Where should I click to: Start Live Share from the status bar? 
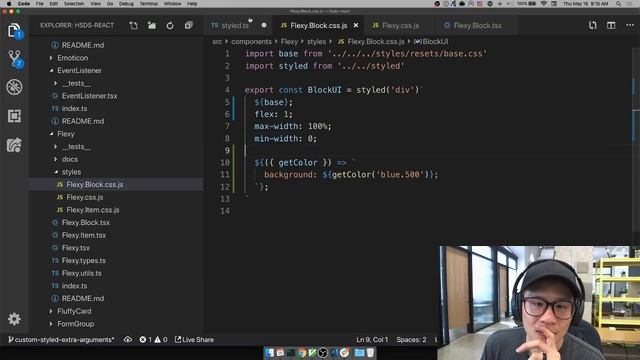(194, 340)
